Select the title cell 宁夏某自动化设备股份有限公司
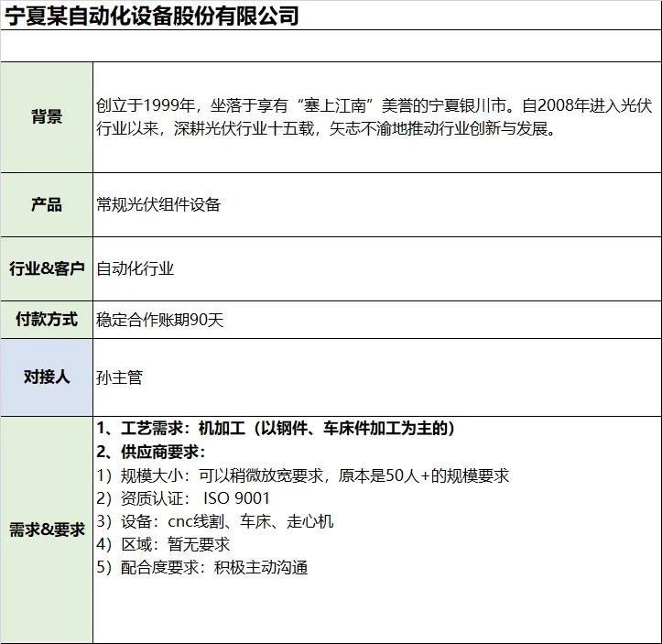The height and width of the screenshot is (644, 662). pos(331,16)
